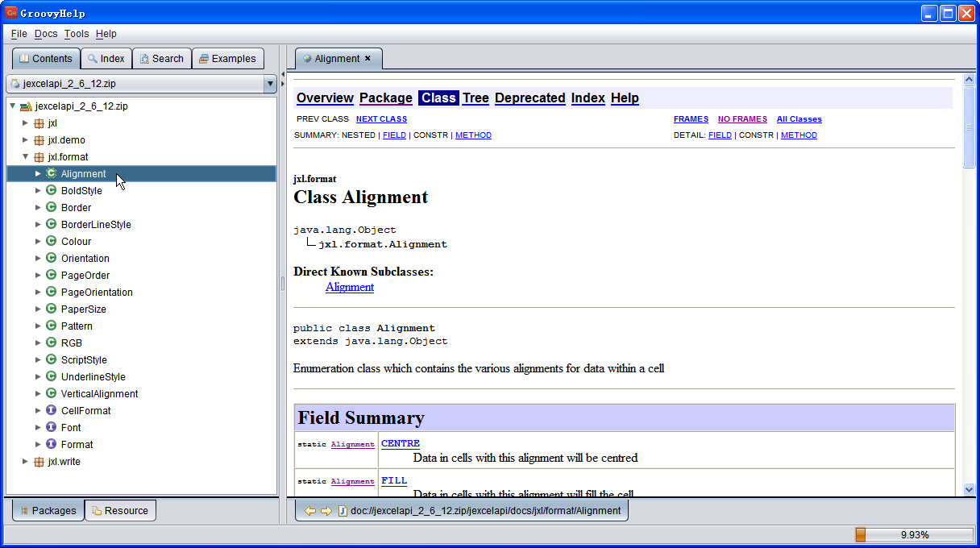This screenshot has width=980, height=548.
Task: Click the scrollbar down arrow
Action: [x=970, y=489]
